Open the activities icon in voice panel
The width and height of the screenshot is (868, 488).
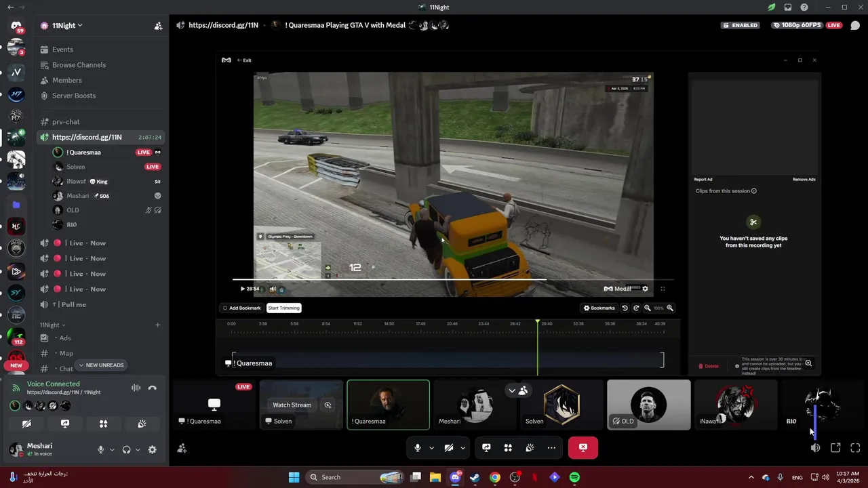click(x=103, y=424)
